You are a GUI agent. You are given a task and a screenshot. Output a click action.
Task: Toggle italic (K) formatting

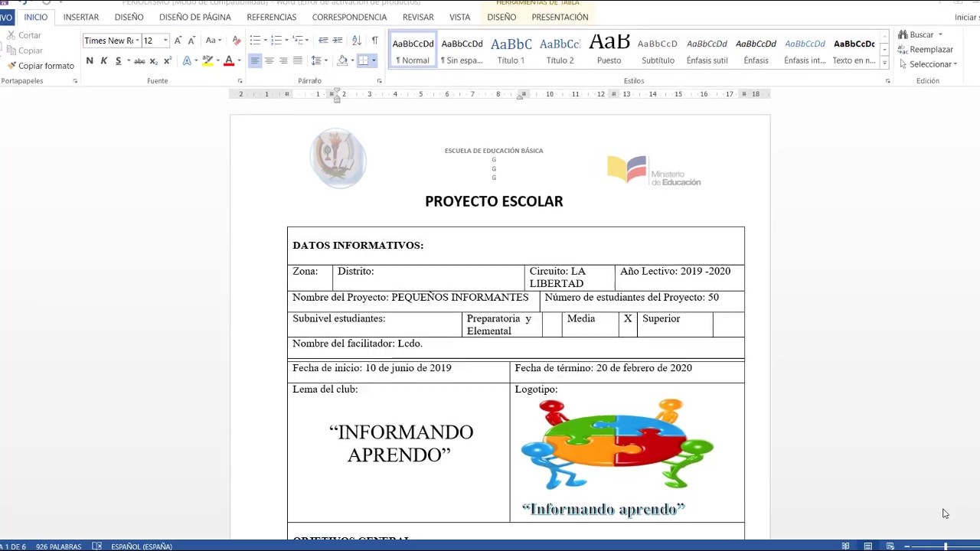point(103,60)
